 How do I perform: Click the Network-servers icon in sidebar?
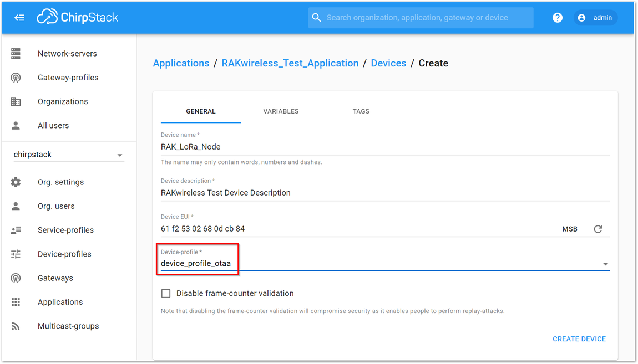pos(16,54)
